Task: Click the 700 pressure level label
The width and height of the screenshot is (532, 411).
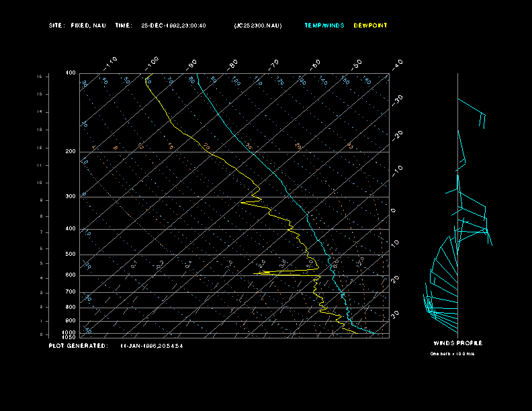Action: 70,292
